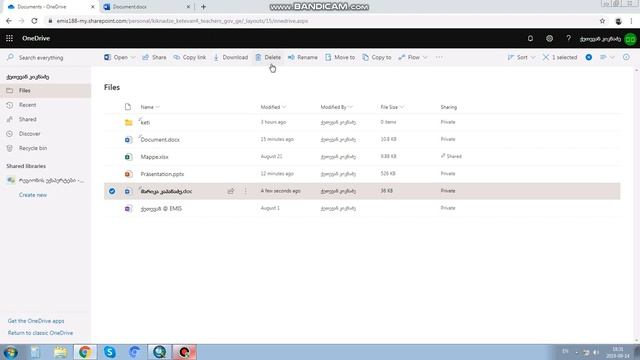Click the PowerPoint icon of Präsentation.pptx
640x360 pixels.
click(128, 174)
